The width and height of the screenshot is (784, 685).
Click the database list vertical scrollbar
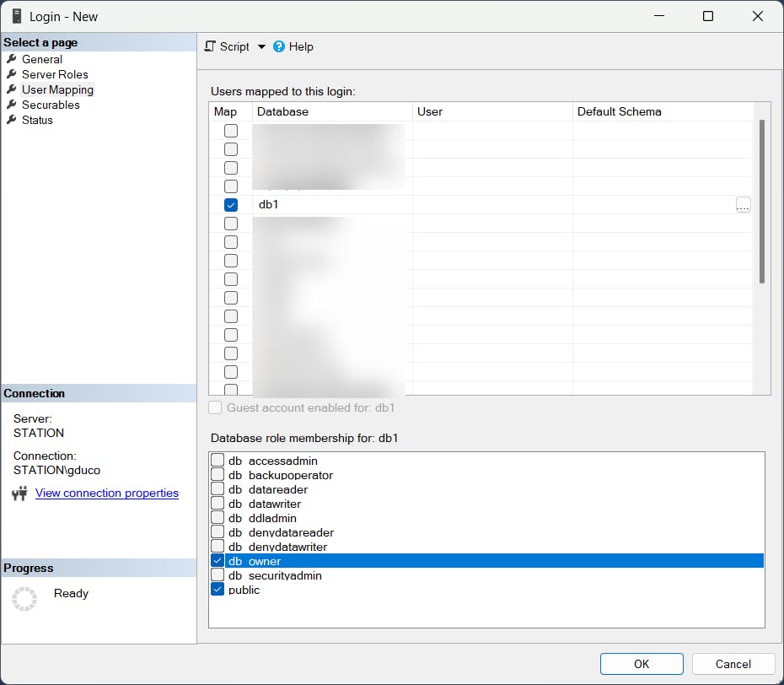click(762, 201)
